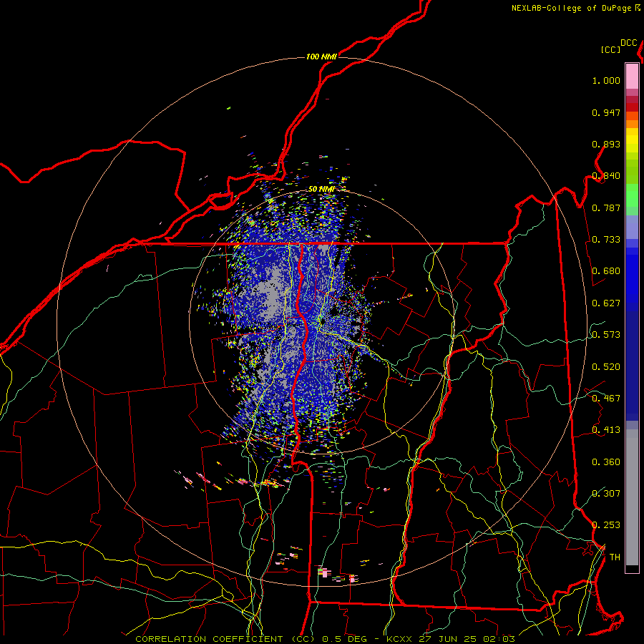Click the KCXX radar site identifier

pos(399,639)
